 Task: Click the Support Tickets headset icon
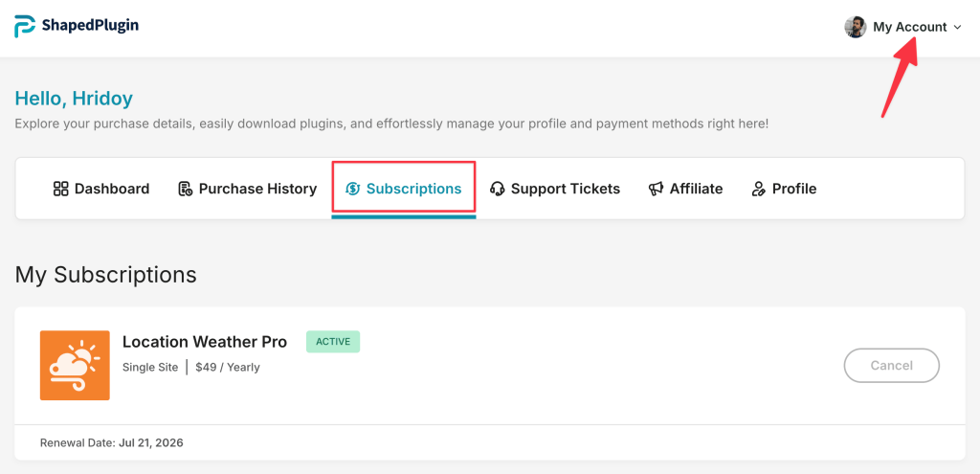(498, 189)
